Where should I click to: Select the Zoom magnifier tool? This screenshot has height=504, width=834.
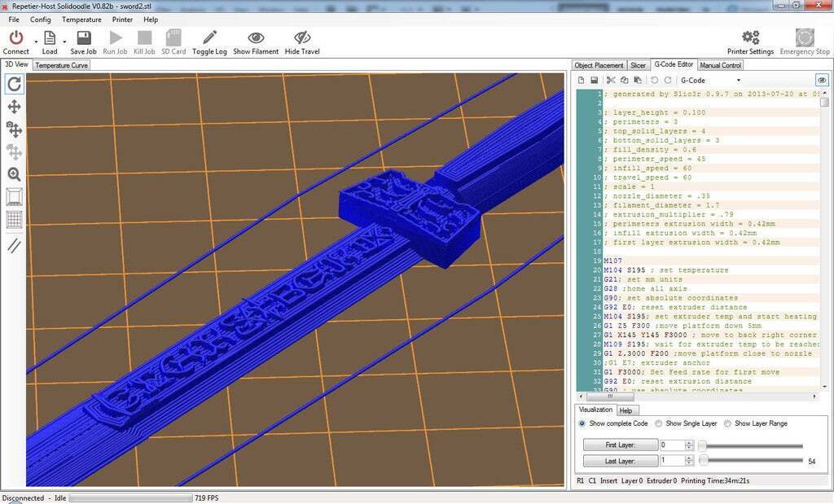tap(15, 174)
